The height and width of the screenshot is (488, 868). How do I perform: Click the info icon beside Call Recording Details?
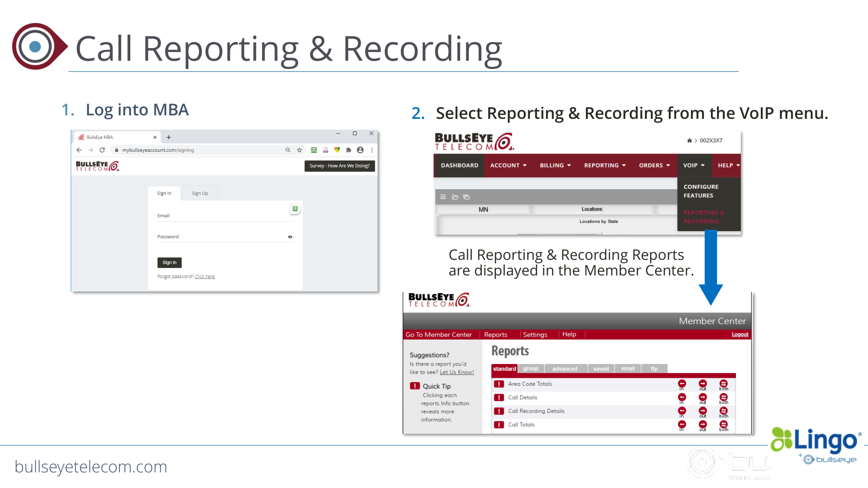point(499,411)
